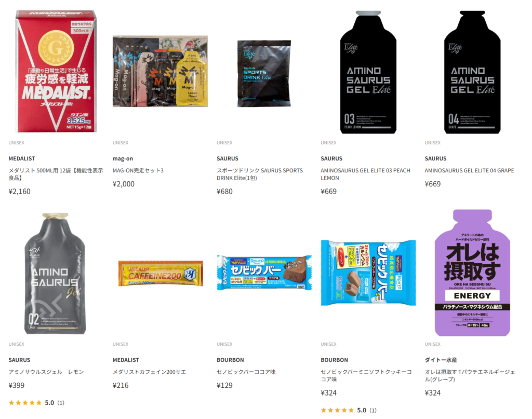Viewport: 532px width, 419px height.
Task: Select the blue Cenovic bar cocoa image
Action: pos(264,273)
